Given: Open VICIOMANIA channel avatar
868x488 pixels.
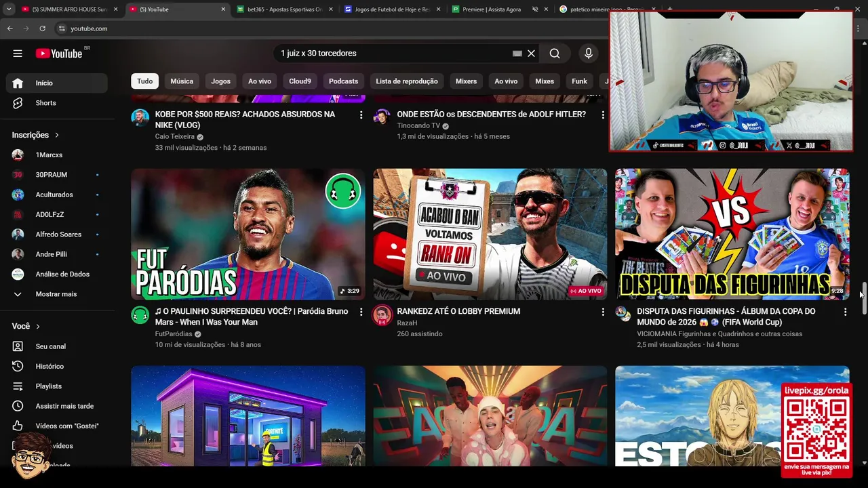Looking at the screenshot, I should pyautogui.click(x=623, y=314).
